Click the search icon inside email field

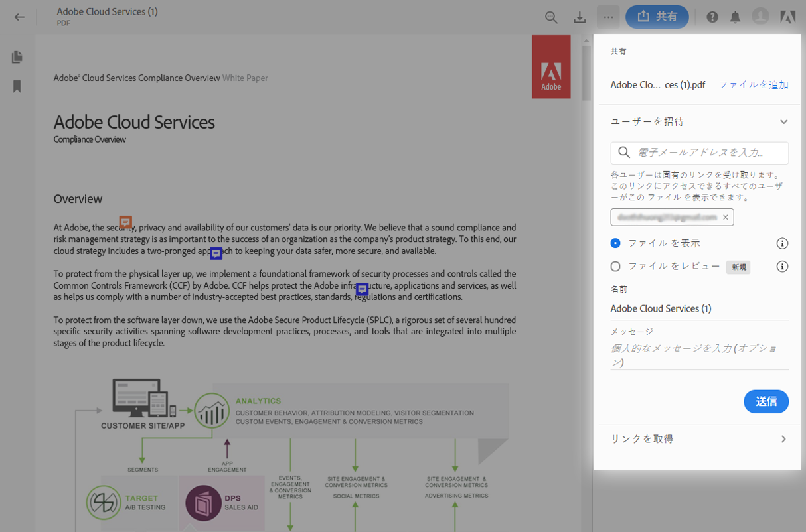coord(624,153)
